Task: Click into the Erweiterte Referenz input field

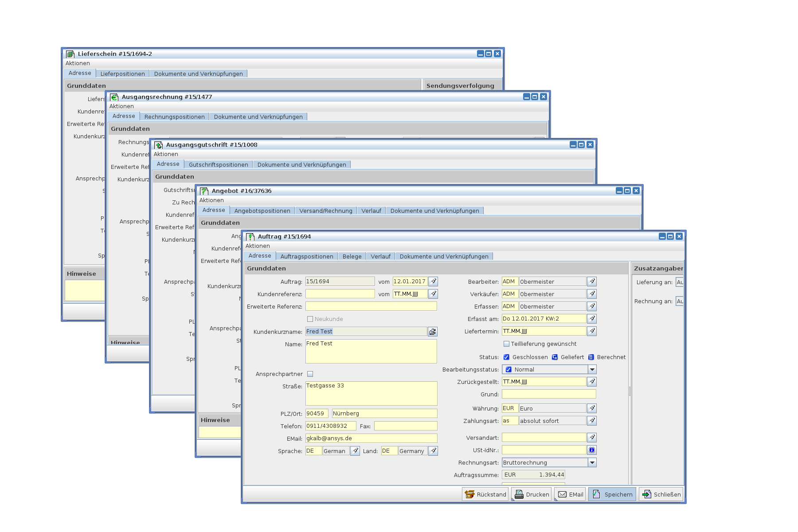Action: coord(371,306)
